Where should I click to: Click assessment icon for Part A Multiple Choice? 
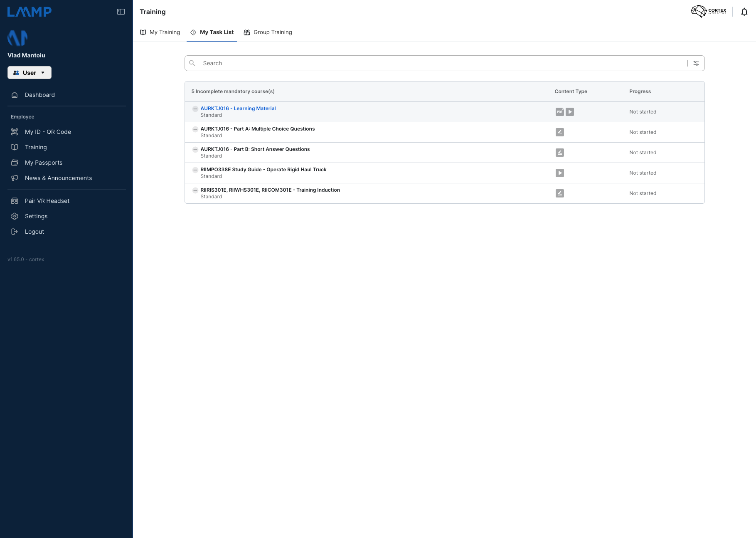pos(560,132)
